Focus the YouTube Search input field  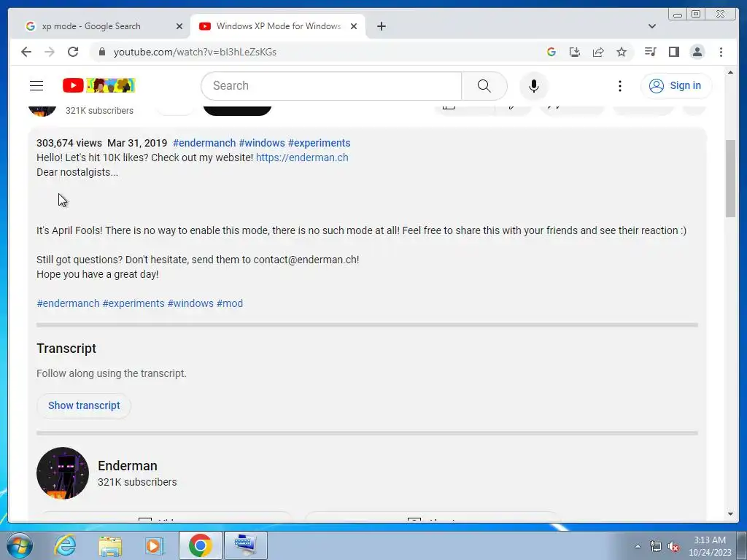pyautogui.click(x=332, y=86)
